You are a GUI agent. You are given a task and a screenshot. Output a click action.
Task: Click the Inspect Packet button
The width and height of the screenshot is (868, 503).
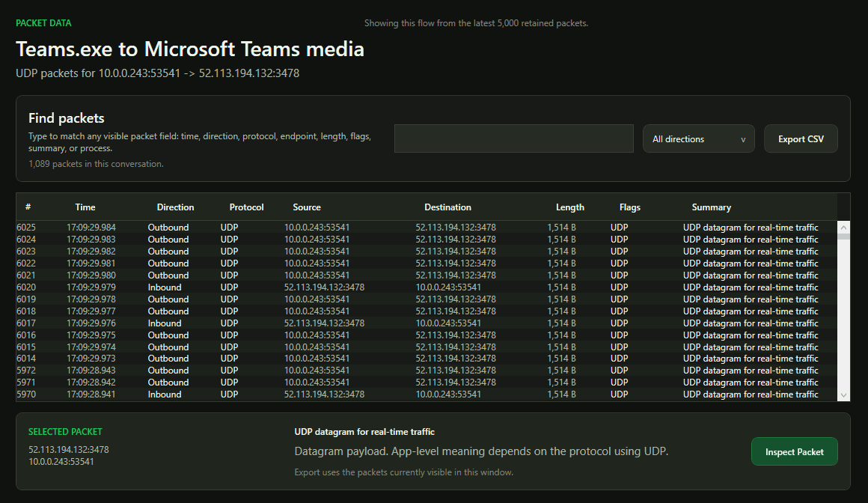pos(795,451)
